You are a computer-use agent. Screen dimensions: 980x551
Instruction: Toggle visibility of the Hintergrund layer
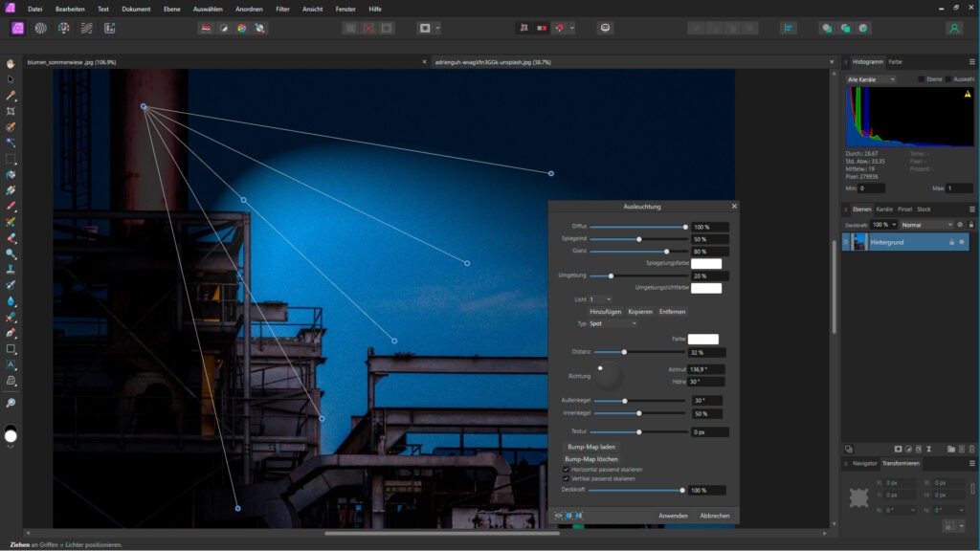(961, 242)
